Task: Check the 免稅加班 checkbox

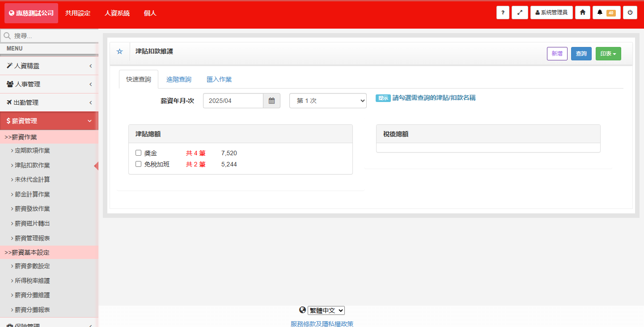Action: [139, 164]
